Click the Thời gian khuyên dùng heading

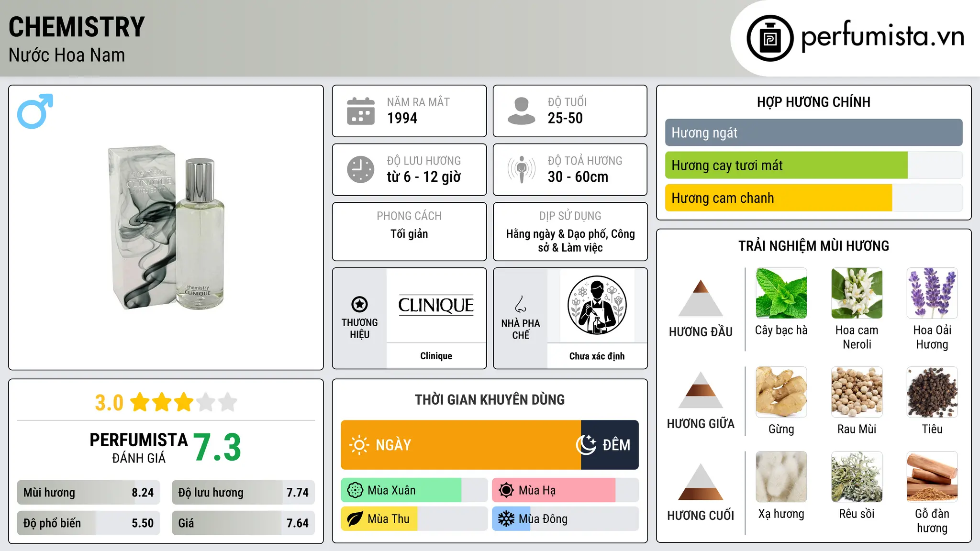(x=490, y=399)
